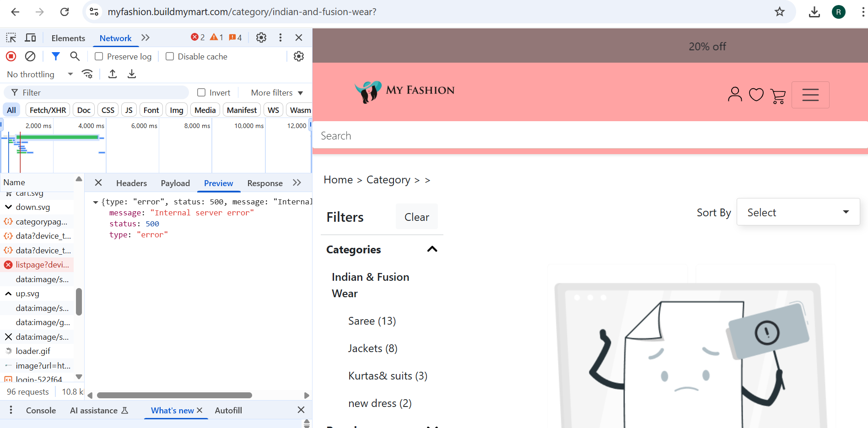
Task: Open My Fashion user account icon
Action: click(735, 95)
